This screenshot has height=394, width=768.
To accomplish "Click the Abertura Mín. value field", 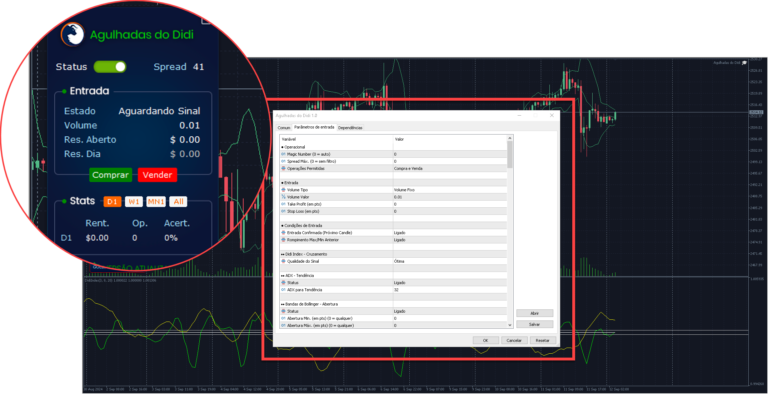I will coord(450,318).
